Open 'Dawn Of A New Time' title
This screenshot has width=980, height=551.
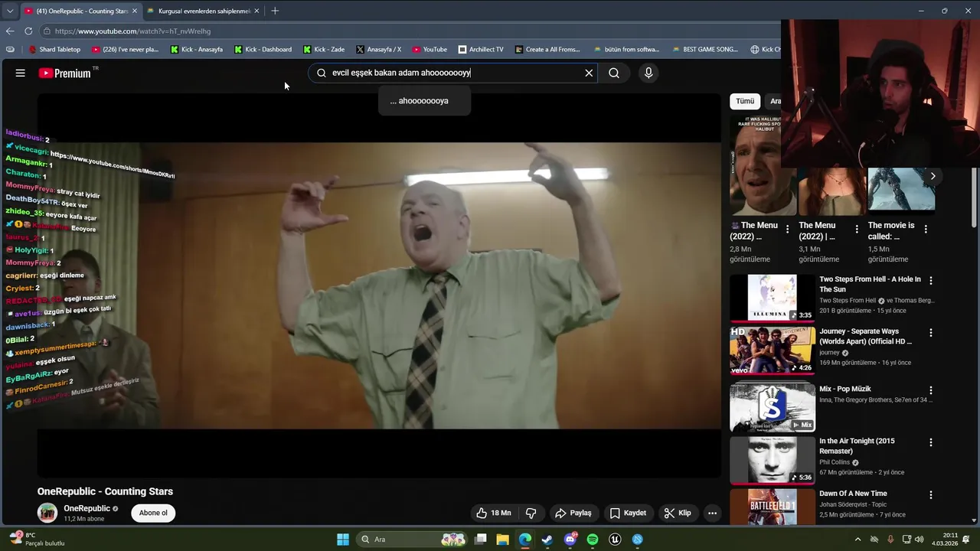click(853, 494)
